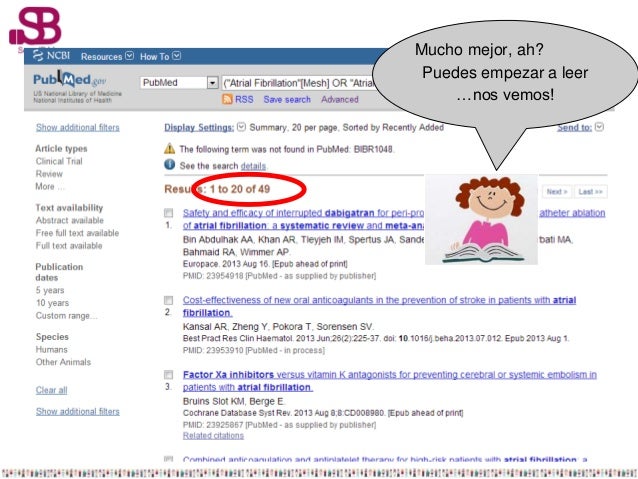This screenshot has height=479, width=638.
Task: Click bottom Show additional filters link
Action: 78,411
